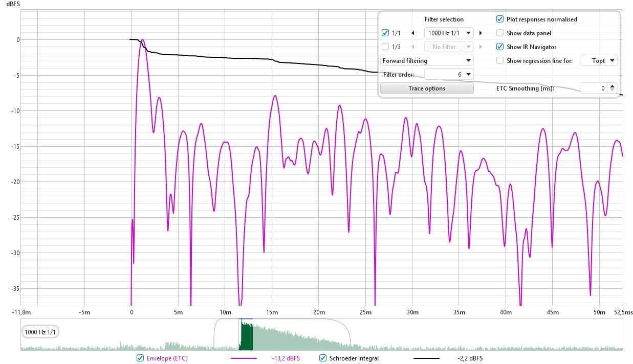The image size is (633, 364).
Task: Expand the Filter order dropdown
Action: pos(449,75)
